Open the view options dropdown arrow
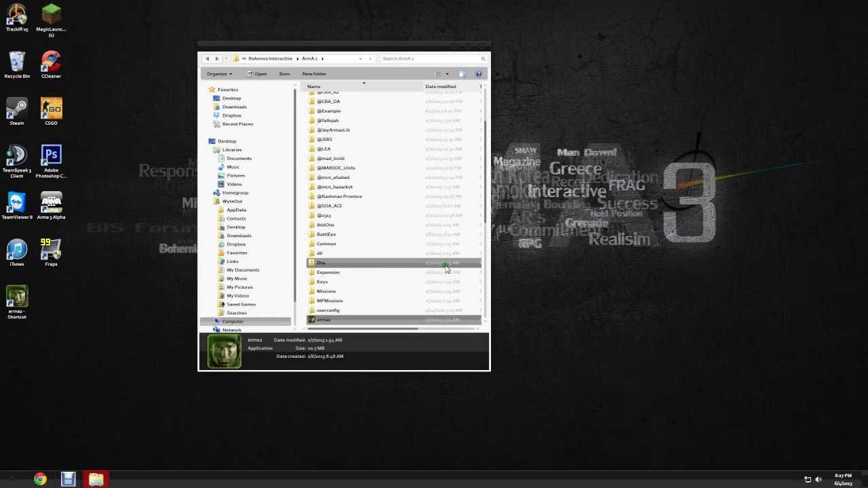Viewport: 868px width, 488px height. pyautogui.click(x=447, y=74)
